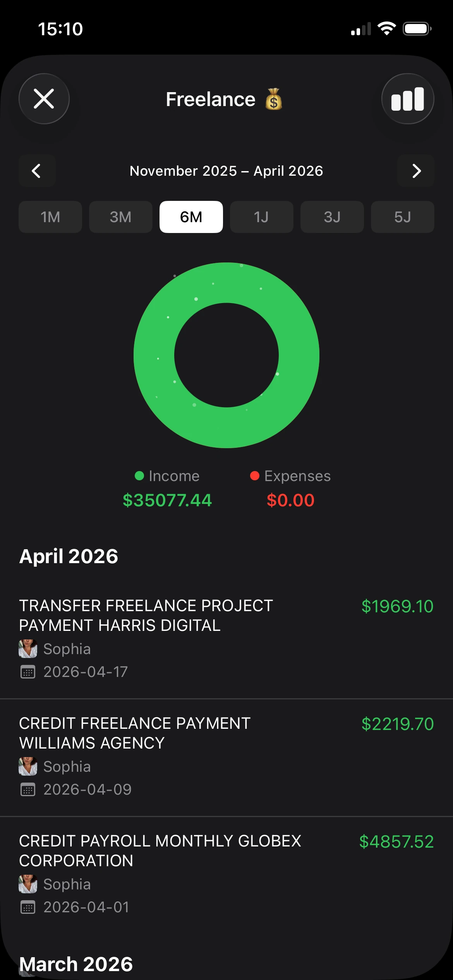
Task: Select the 3M time range
Action: [x=121, y=217]
